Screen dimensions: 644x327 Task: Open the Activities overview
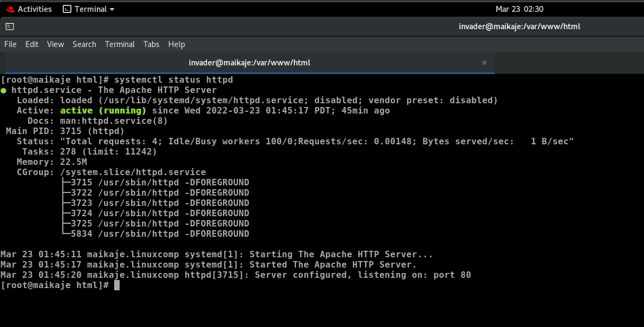(29, 9)
